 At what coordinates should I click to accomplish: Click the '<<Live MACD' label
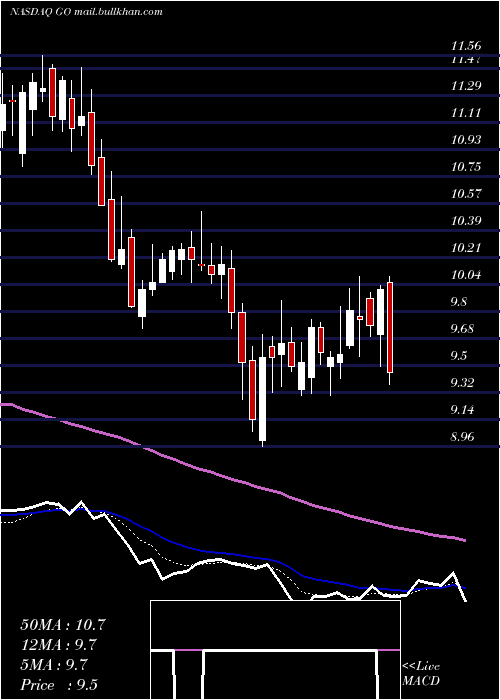pos(421,673)
